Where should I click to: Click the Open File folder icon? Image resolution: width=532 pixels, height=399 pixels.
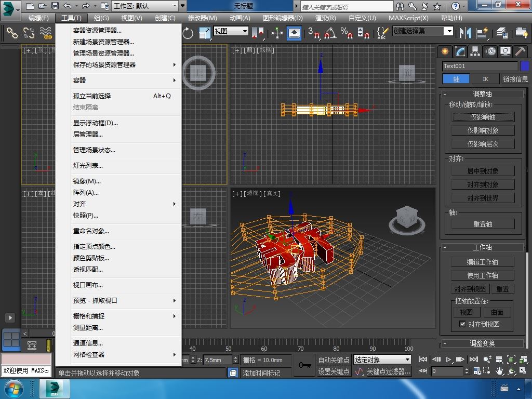[x=42, y=6]
